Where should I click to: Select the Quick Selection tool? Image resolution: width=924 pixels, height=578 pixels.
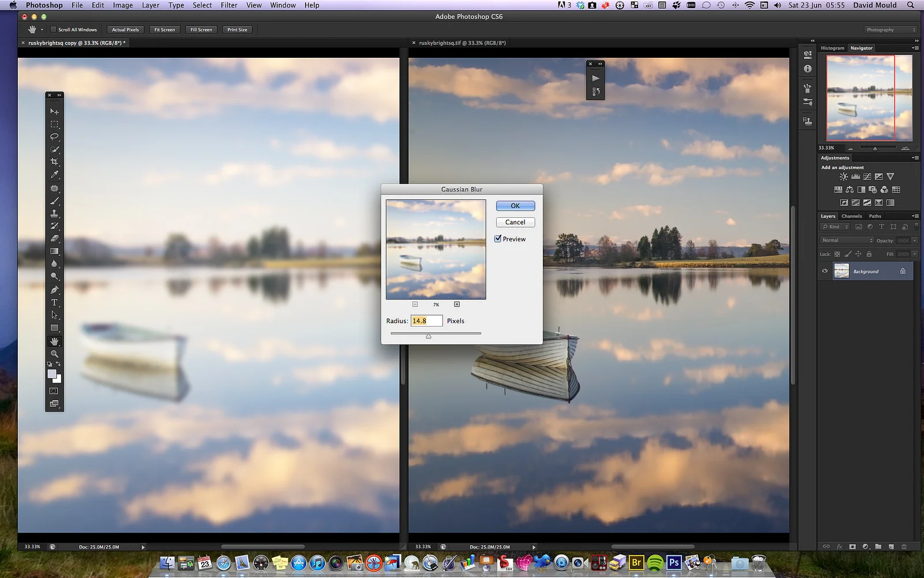click(x=54, y=149)
